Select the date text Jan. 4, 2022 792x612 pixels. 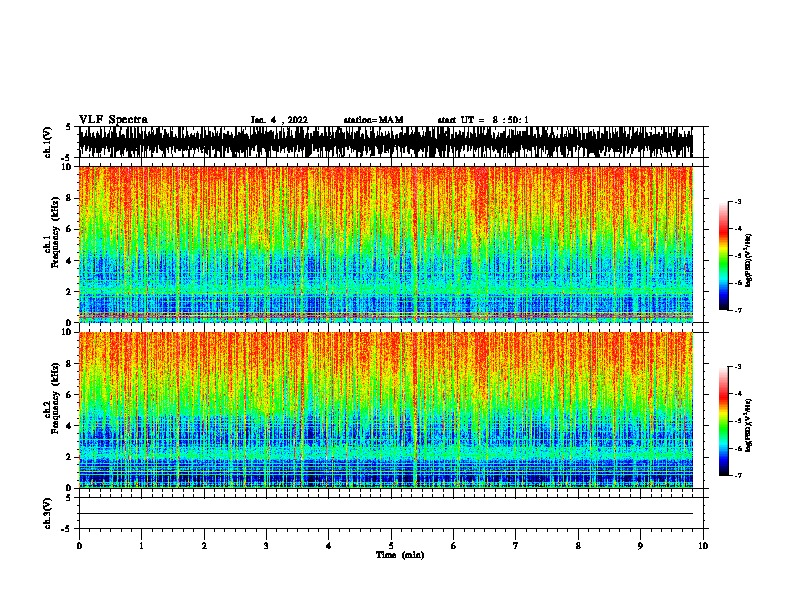click(279, 120)
